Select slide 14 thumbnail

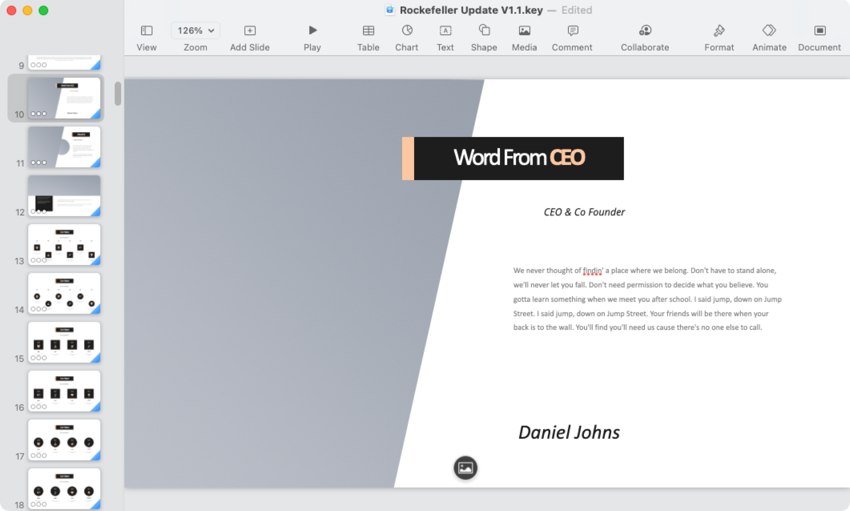click(x=64, y=293)
